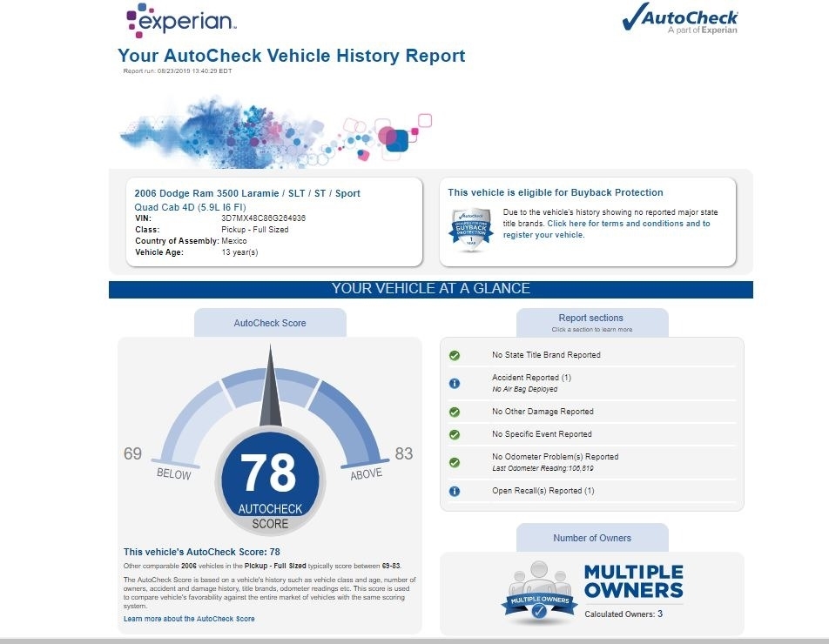The image size is (829, 644).
Task: Select the AutoCheck Score tab header
Action: click(270, 323)
